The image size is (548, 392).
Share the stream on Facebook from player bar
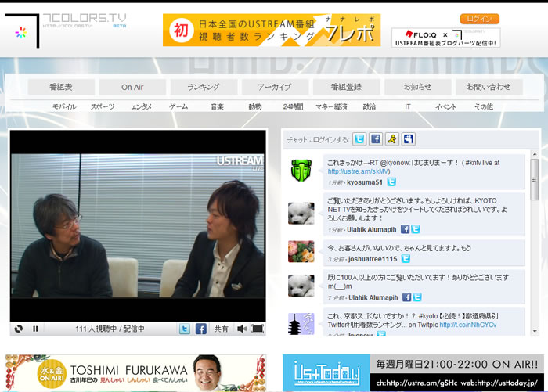coord(200,329)
